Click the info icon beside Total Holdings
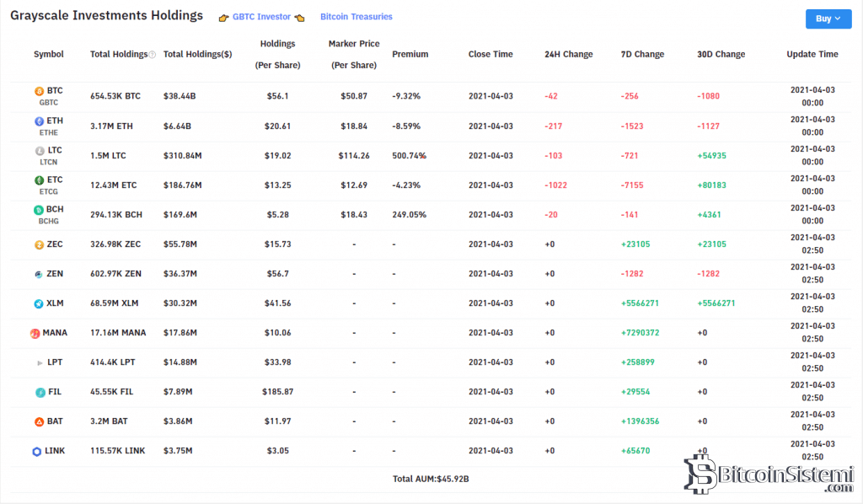863x504 pixels. coord(152,55)
